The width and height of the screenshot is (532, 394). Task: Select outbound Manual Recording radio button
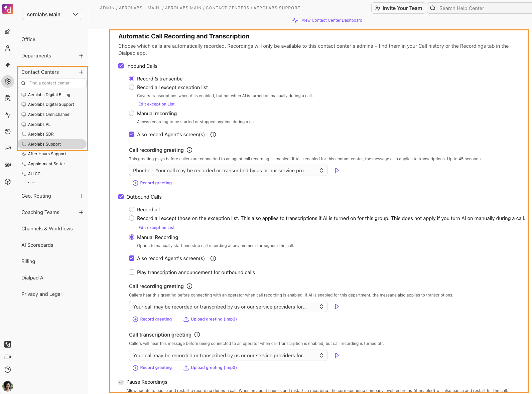pyautogui.click(x=132, y=237)
